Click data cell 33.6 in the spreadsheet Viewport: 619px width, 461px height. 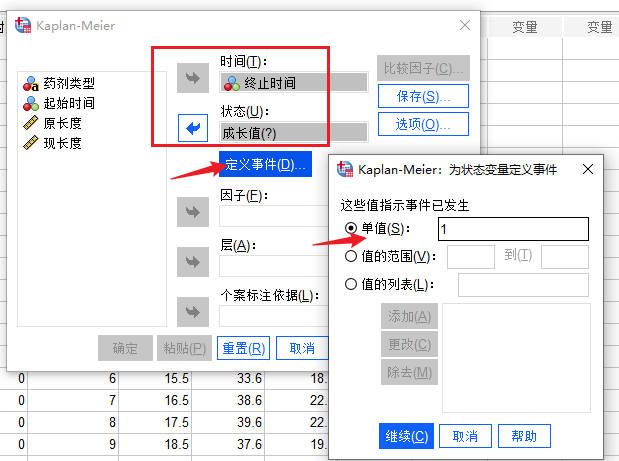tap(228, 378)
